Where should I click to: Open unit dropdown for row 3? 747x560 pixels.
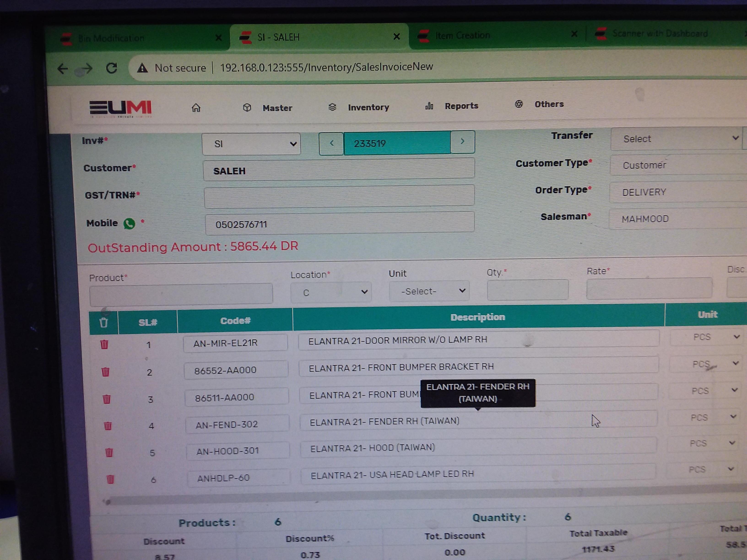pyautogui.click(x=704, y=390)
